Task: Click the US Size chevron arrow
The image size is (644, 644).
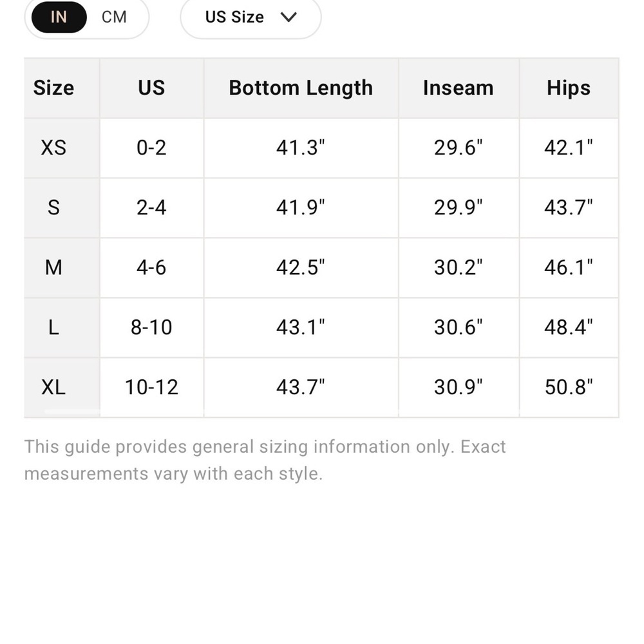Action: point(289,17)
